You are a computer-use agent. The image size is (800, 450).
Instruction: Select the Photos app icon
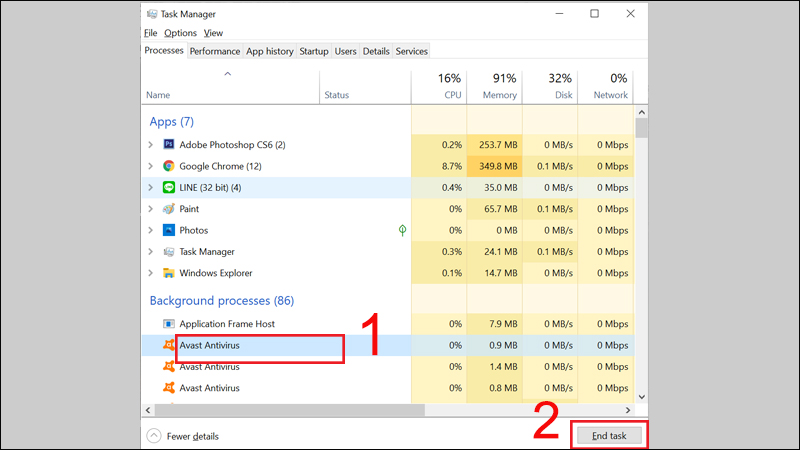coord(168,230)
